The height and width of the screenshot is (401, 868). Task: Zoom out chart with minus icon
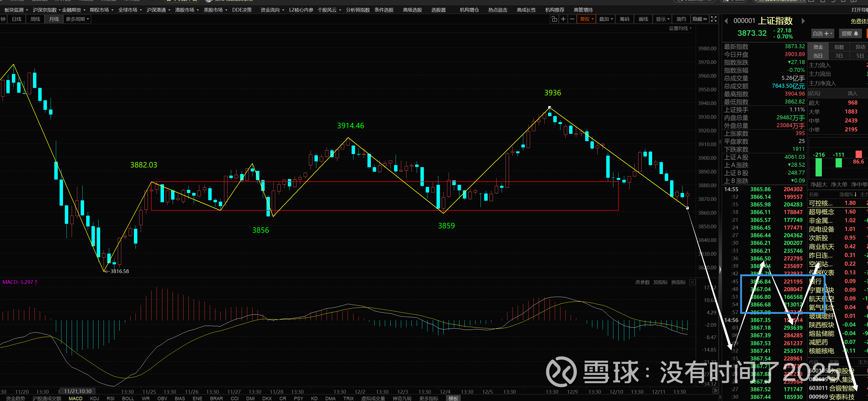(572, 19)
